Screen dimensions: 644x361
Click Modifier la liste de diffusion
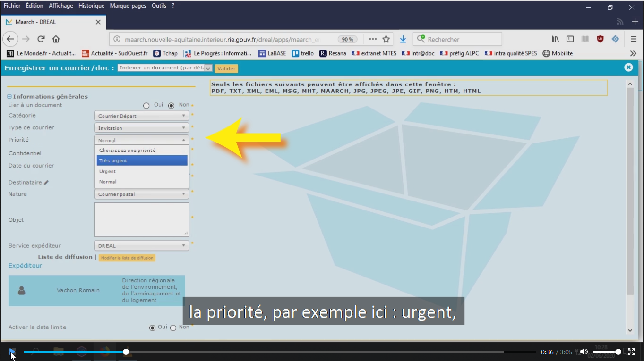coord(127,258)
